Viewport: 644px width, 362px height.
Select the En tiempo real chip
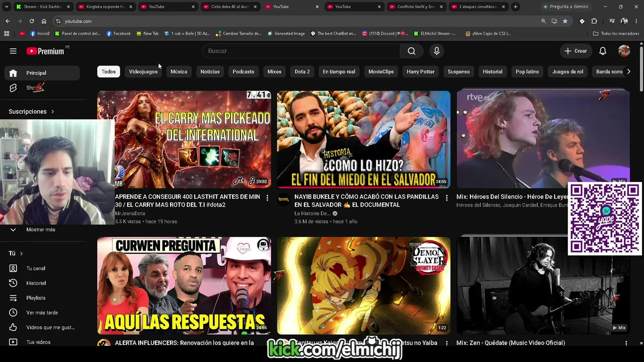pos(339,71)
